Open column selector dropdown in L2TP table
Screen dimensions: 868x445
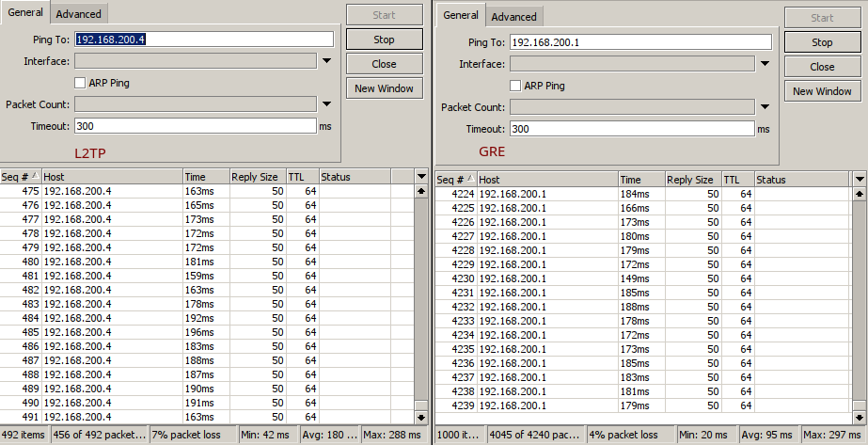421,177
